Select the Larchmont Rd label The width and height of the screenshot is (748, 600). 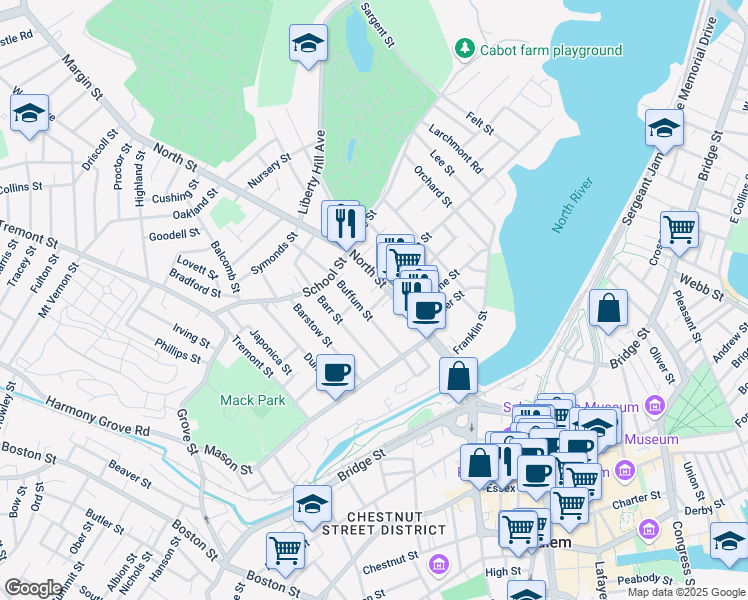click(456, 149)
